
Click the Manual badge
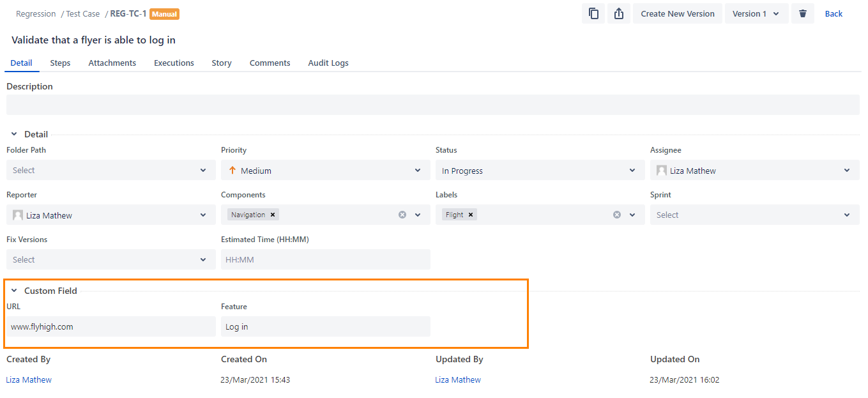click(164, 13)
